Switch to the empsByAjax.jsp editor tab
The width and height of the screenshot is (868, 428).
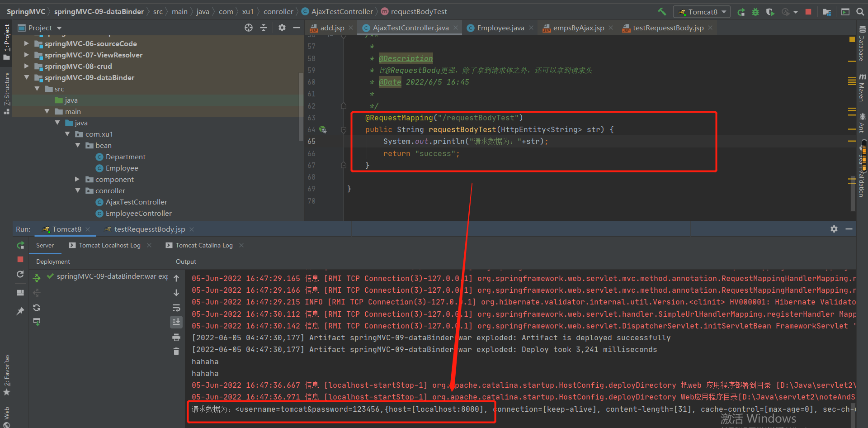578,28
